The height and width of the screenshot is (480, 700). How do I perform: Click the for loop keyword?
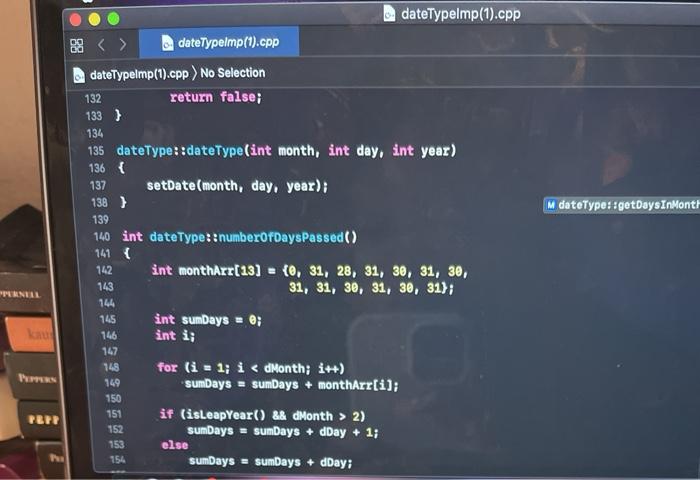pos(167,367)
